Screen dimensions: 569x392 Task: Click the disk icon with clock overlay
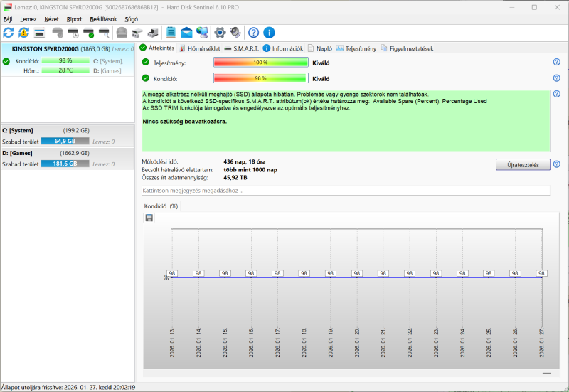click(73, 33)
